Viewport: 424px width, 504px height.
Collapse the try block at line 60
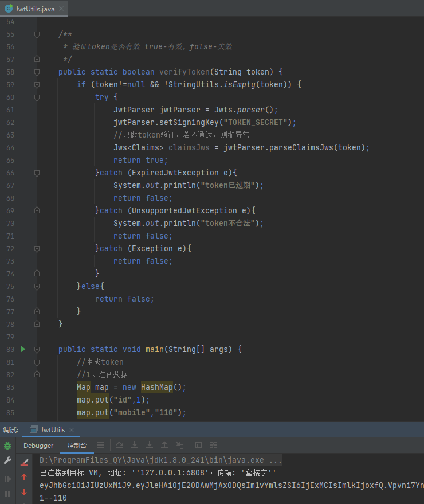click(x=37, y=97)
